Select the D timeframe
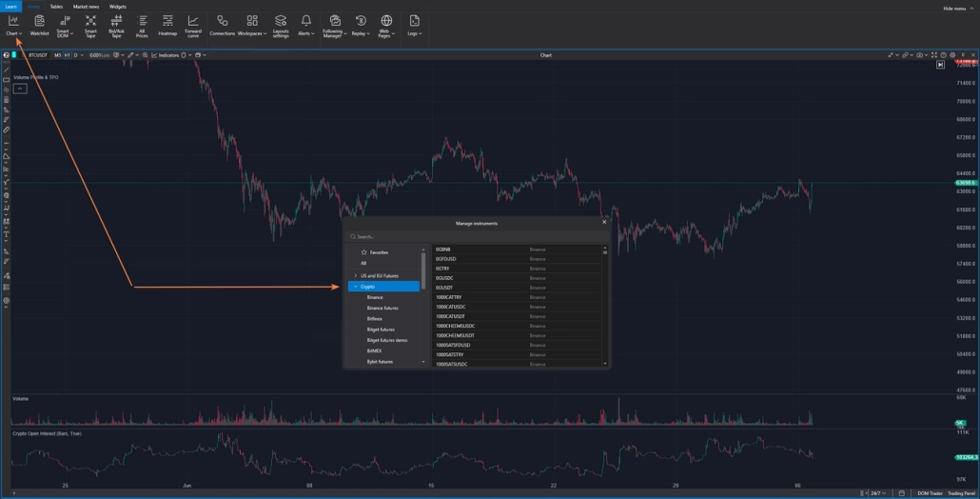The width and height of the screenshot is (980, 499). [75, 55]
